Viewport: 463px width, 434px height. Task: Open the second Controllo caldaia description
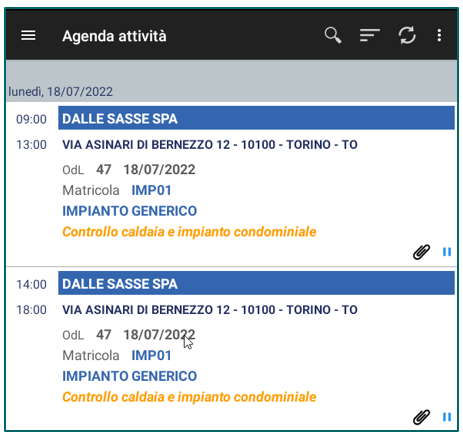(189, 397)
